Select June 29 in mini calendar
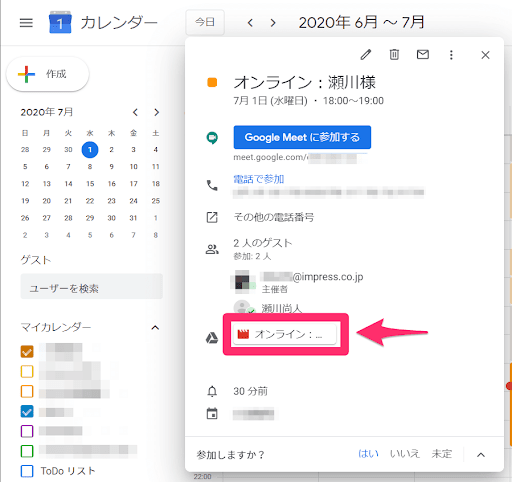Image resolution: width=512 pixels, height=482 pixels. coord(47,150)
